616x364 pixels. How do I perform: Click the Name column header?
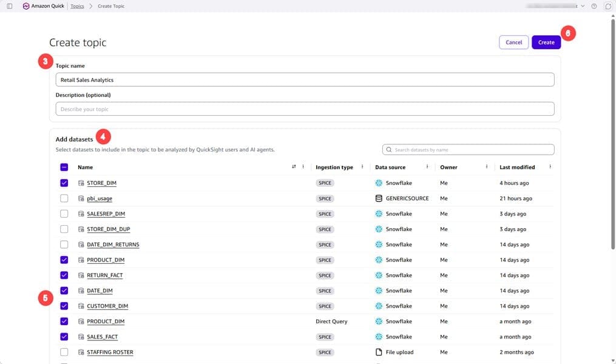click(85, 167)
